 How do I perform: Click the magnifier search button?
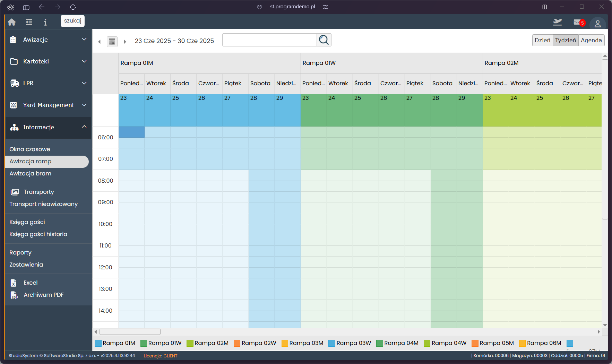click(324, 40)
